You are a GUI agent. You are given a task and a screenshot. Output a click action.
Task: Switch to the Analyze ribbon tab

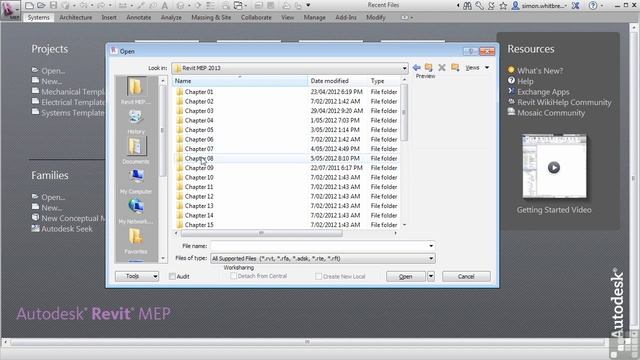pos(171,18)
